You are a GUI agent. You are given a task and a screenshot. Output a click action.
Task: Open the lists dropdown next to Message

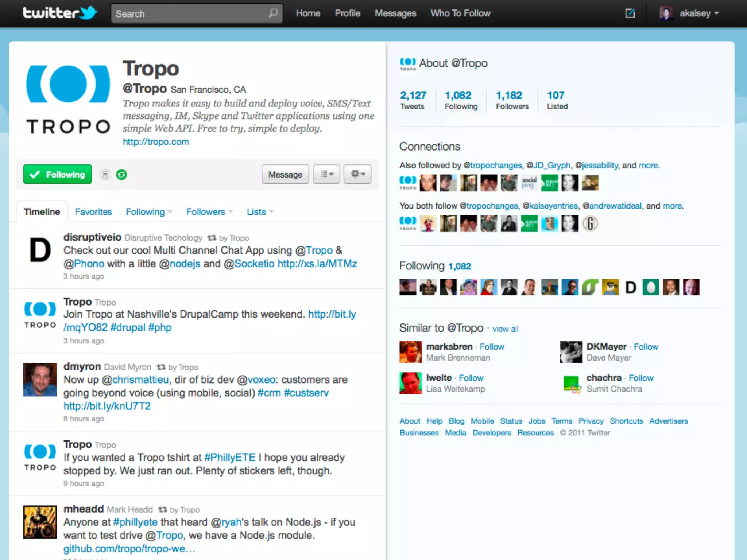pyautogui.click(x=326, y=174)
